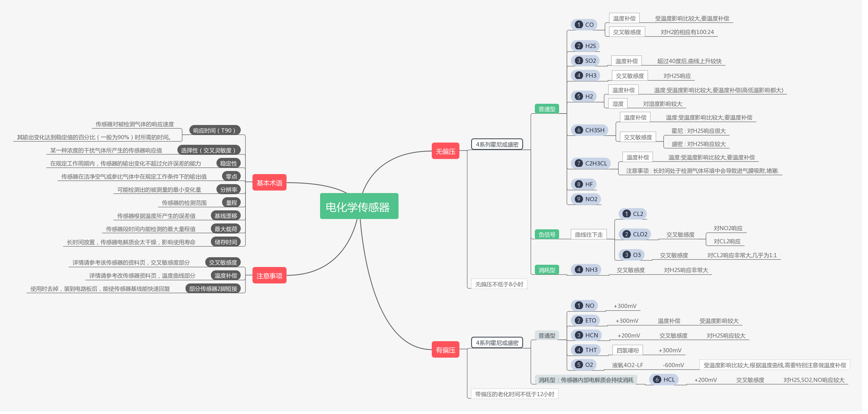Select the red 有偏压 branch node

(x=445, y=350)
